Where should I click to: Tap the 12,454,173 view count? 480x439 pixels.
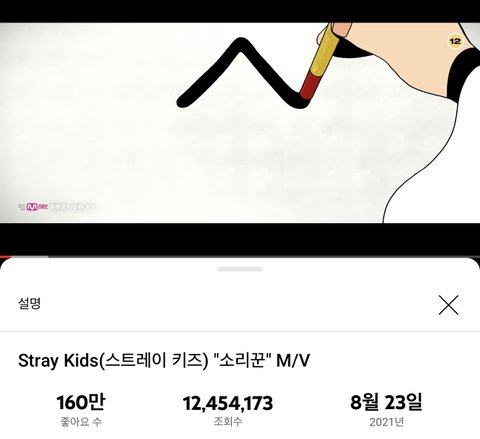click(x=228, y=403)
